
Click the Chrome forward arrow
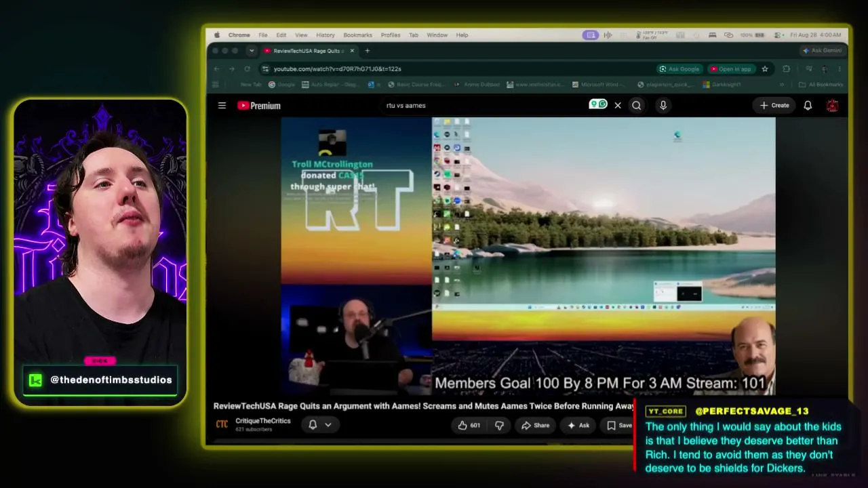pos(232,68)
